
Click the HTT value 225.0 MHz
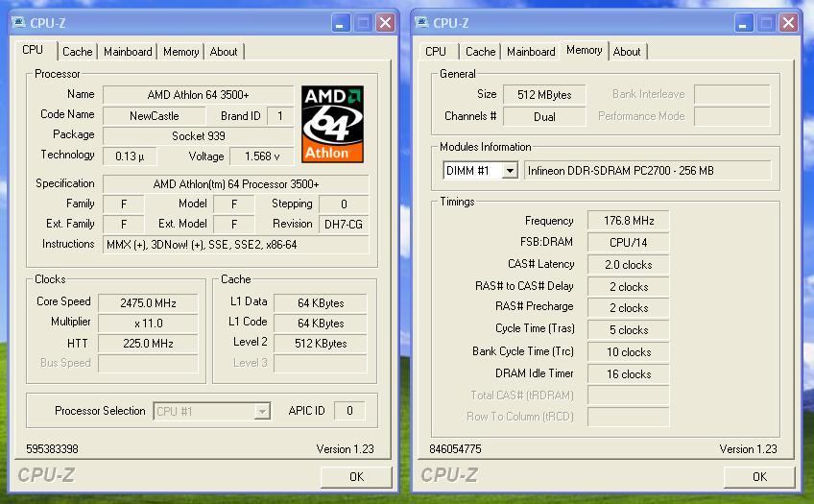(x=148, y=344)
